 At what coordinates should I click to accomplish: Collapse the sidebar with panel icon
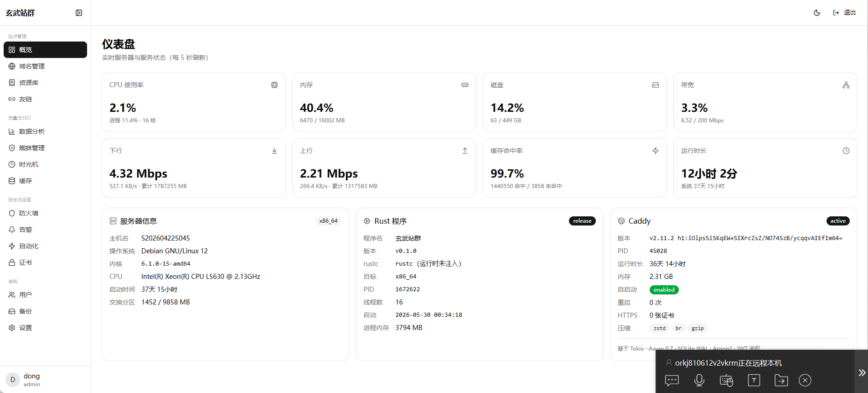[x=79, y=13]
